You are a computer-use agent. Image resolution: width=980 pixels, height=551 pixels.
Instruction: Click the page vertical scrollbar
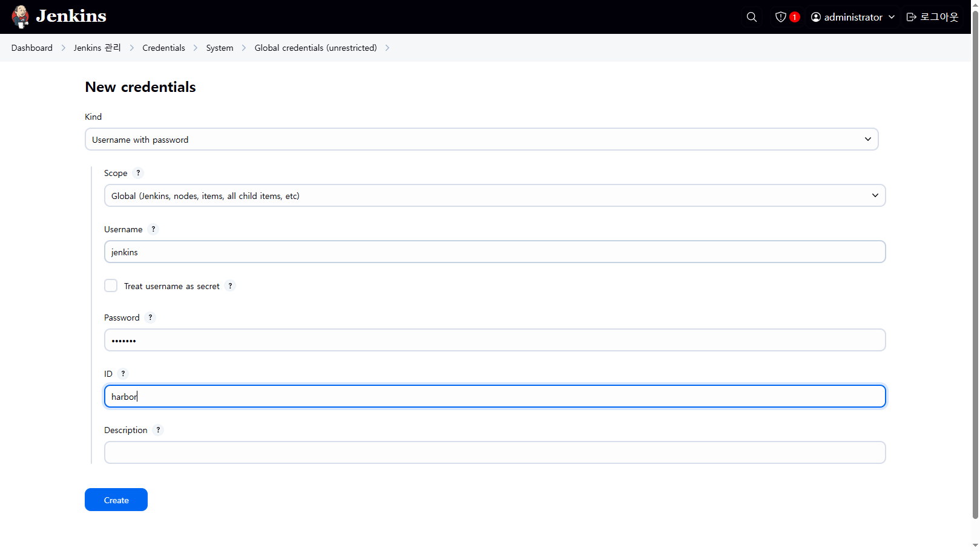pos(975,266)
